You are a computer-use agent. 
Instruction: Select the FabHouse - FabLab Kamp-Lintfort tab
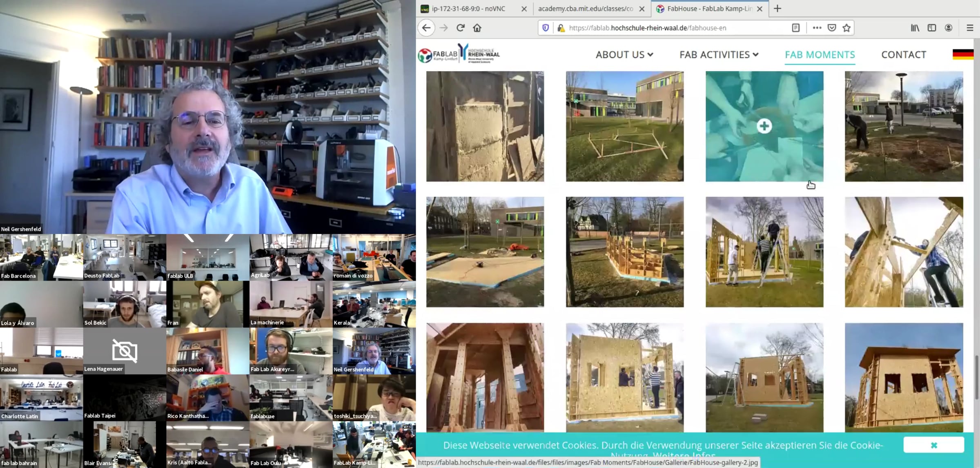(x=710, y=9)
